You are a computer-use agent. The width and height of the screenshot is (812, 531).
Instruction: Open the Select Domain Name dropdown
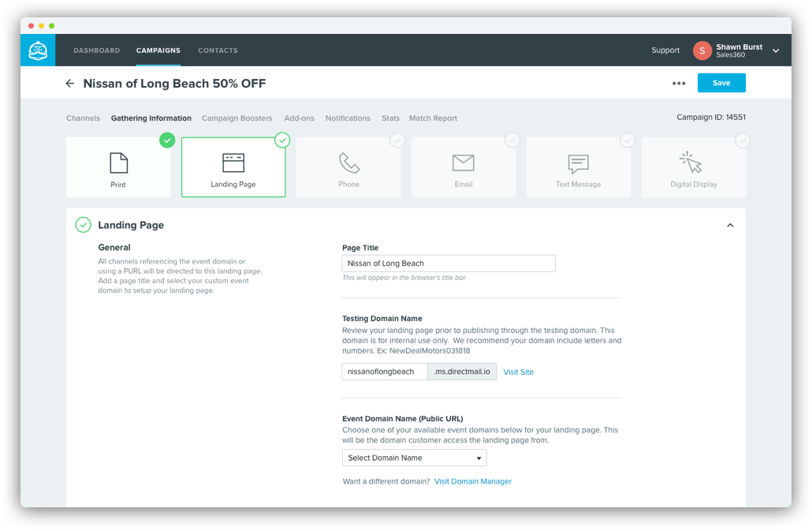415,458
